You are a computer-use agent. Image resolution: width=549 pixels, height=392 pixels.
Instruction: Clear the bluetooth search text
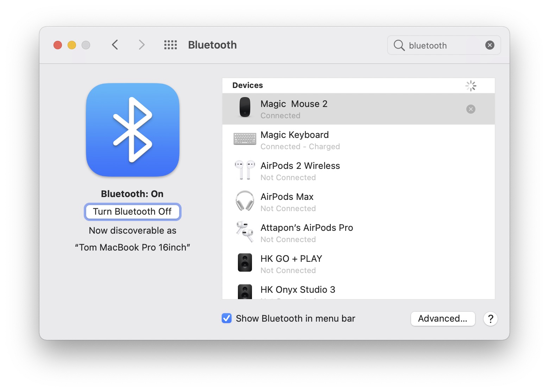(490, 45)
